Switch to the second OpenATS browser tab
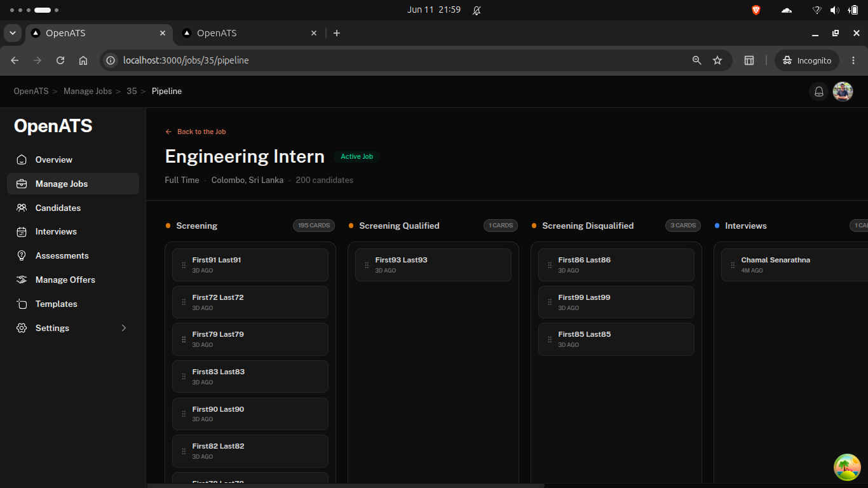 (x=249, y=33)
